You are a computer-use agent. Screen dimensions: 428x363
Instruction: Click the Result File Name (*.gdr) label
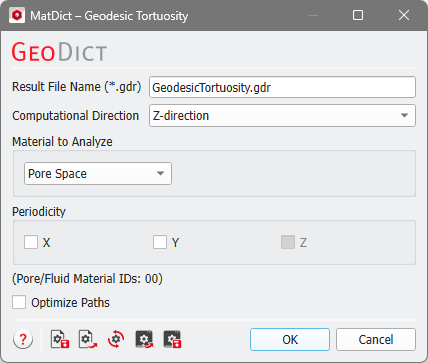coord(77,87)
